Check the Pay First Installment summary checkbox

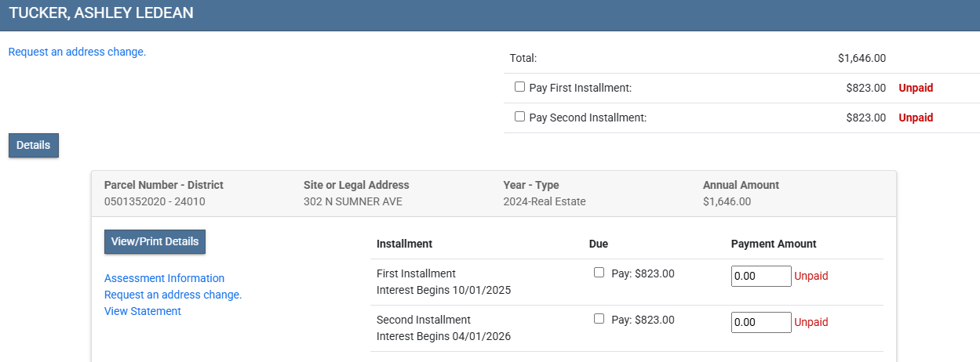pyautogui.click(x=519, y=87)
